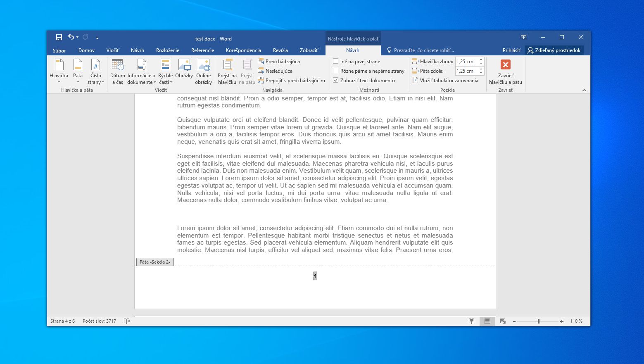Open zoom dialog via 110 % label
Viewport: 644px width, 364px height.
coord(576,321)
